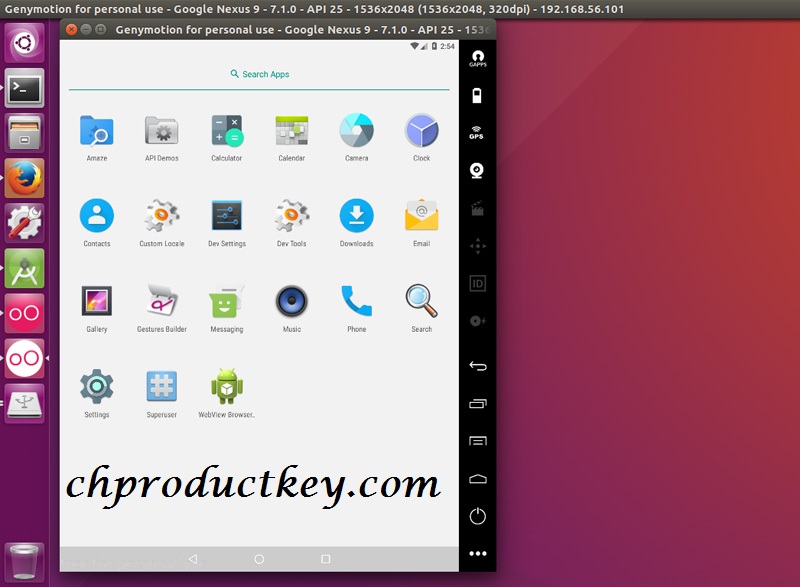
Task: Open the Contacts app
Action: (96, 216)
